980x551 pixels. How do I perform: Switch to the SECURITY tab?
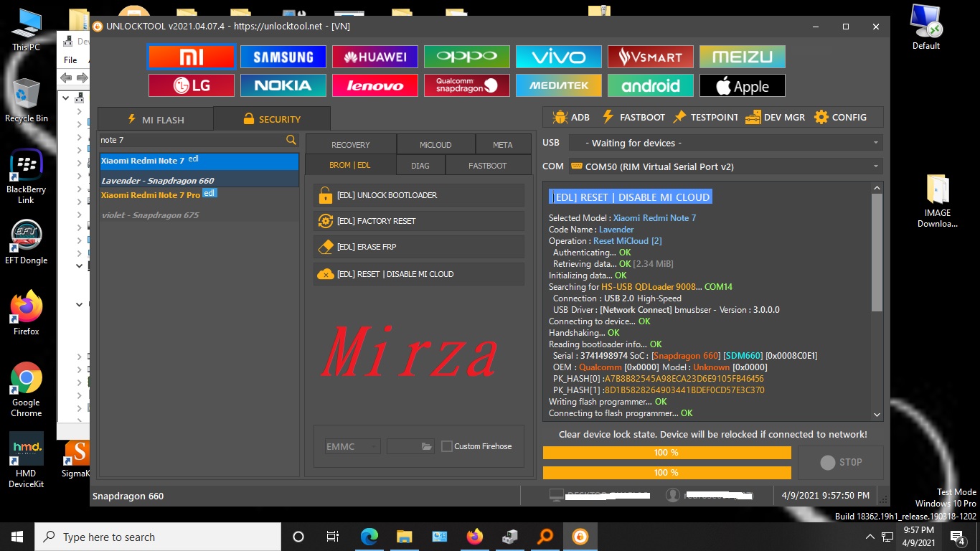coord(272,119)
